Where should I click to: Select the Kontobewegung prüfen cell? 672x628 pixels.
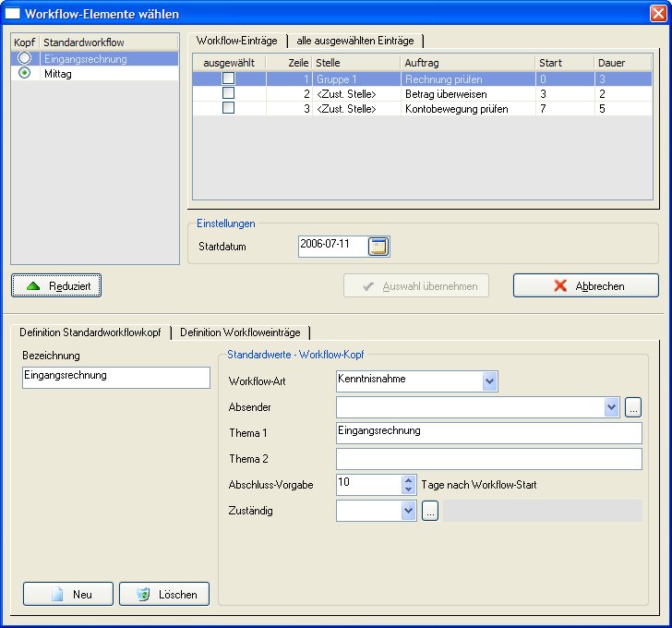click(468, 108)
